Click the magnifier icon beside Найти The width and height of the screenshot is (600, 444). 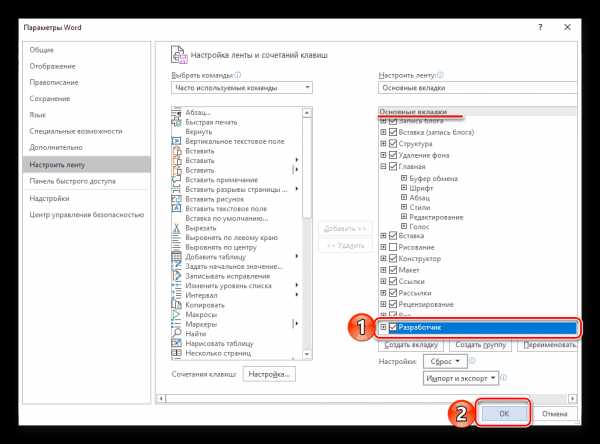click(x=176, y=334)
